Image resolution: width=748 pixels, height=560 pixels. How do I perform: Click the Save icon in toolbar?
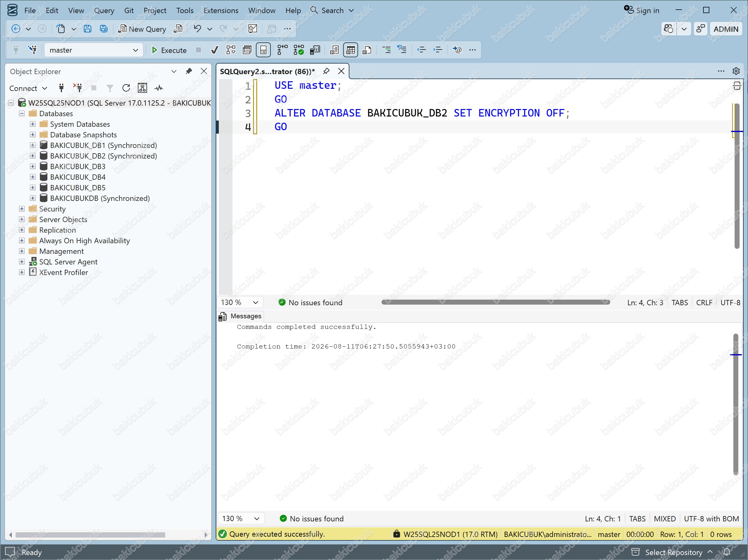pyautogui.click(x=88, y=29)
